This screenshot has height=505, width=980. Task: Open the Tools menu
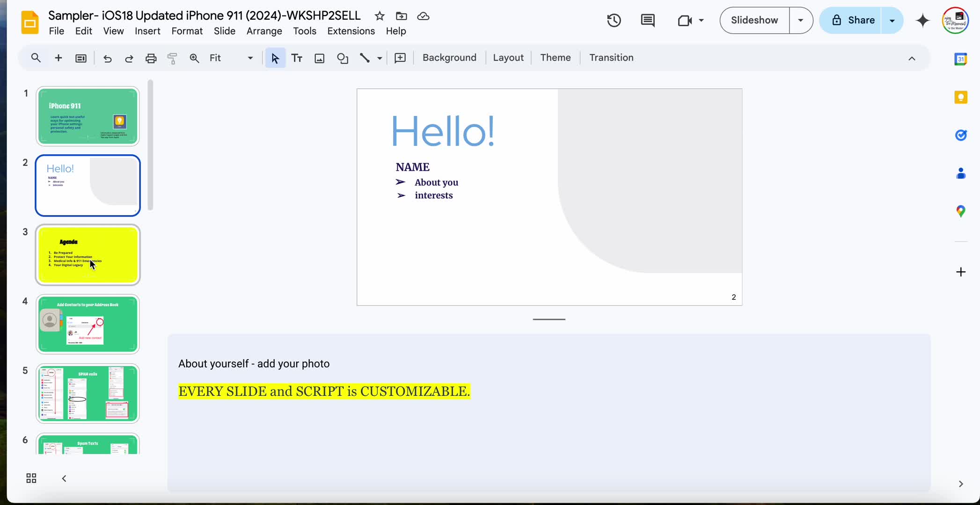click(305, 31)
